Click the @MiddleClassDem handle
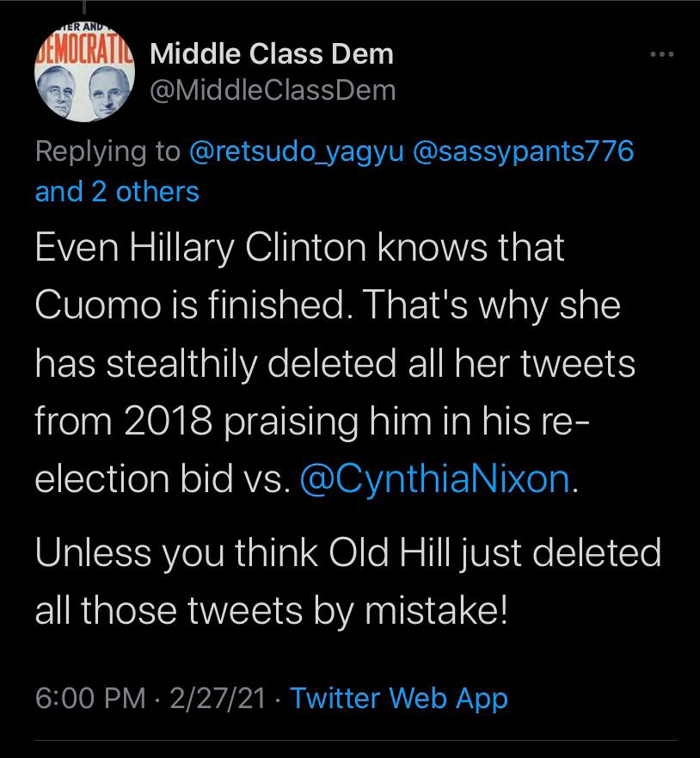The height and width of the screenshot is (758, 700). pyautogui.click(x=273, y=89)
